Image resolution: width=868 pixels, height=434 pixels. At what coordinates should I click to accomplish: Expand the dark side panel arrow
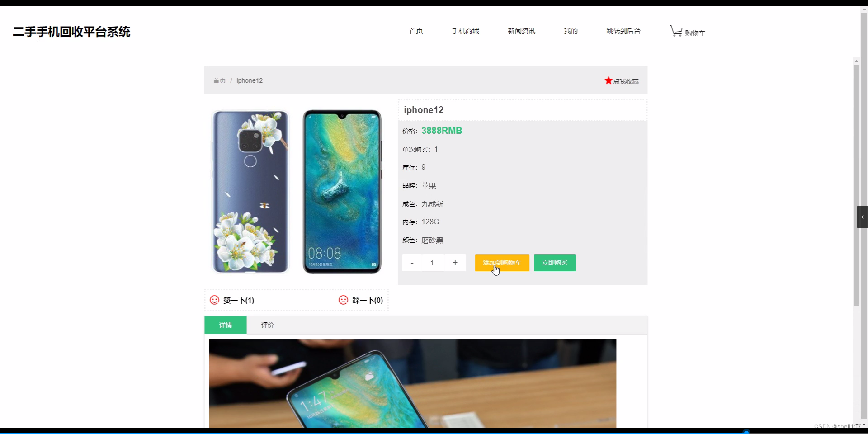tap(862, 217)
